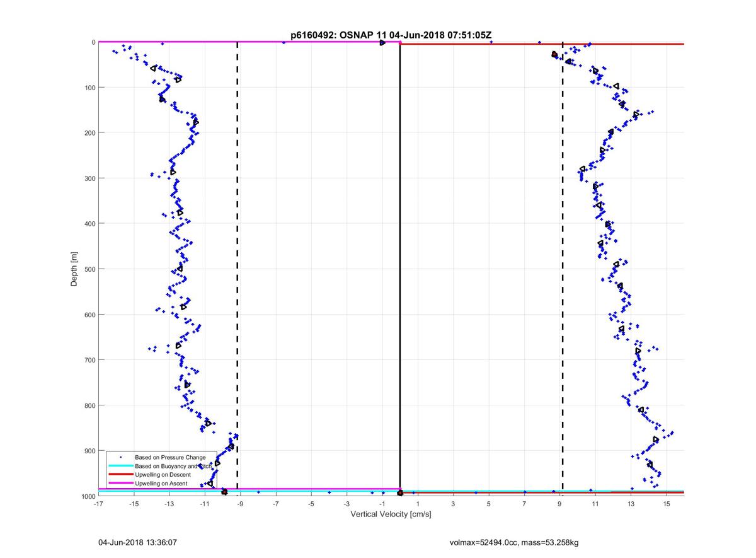Click x-axis tick label "-9"
The width and height of the screenshot is (756, 558).
[239, 504]
